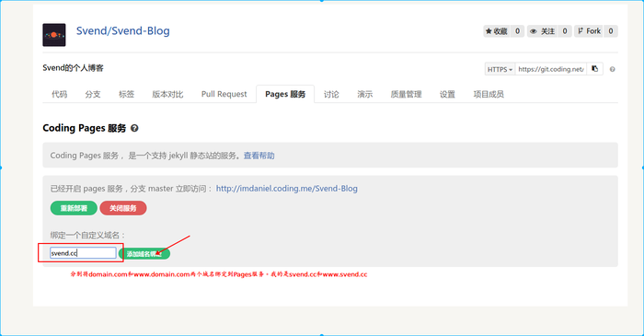Click the watch count 0 beside 关注

(x=565, y=31)
